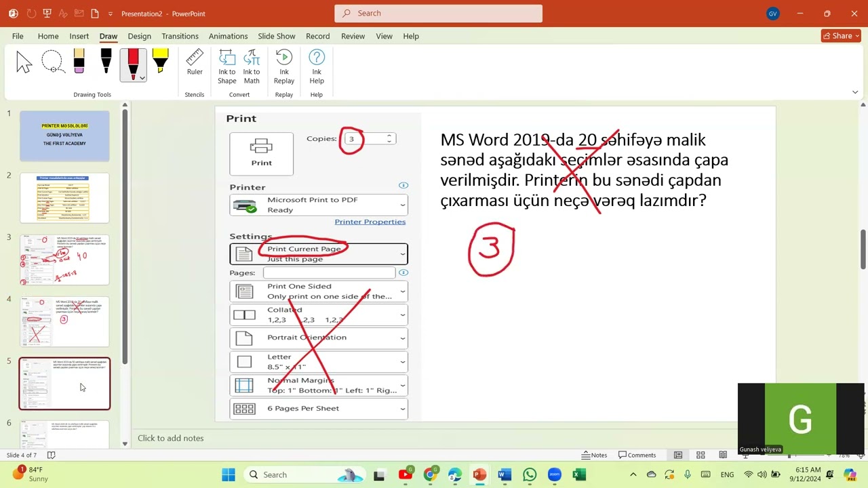Image resolution: width=868 pixels, height=488 pixels.
Task: Select the arrow Select Objects tool
Action: coord(24,62)
